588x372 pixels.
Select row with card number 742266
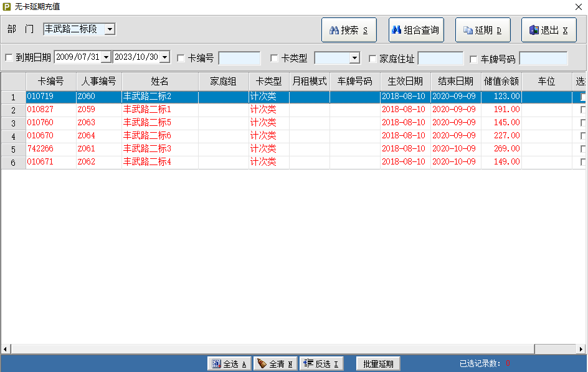point(39,149)
